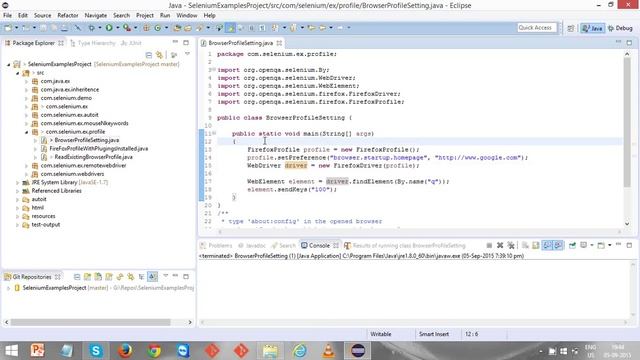The width and height of the screenshot is (640, 360).
Task: Toggle Show Console on standard output change
Action: [x=547, y=245]
